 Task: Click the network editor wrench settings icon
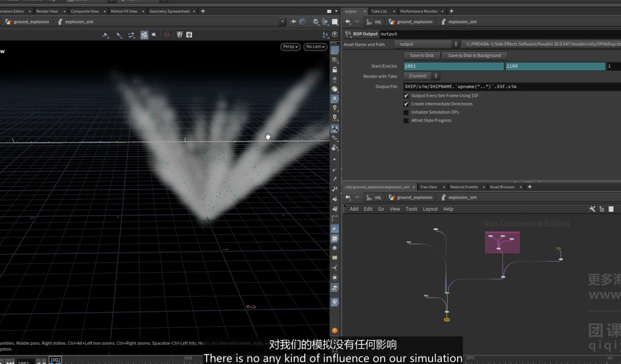[x=592, y=209]
